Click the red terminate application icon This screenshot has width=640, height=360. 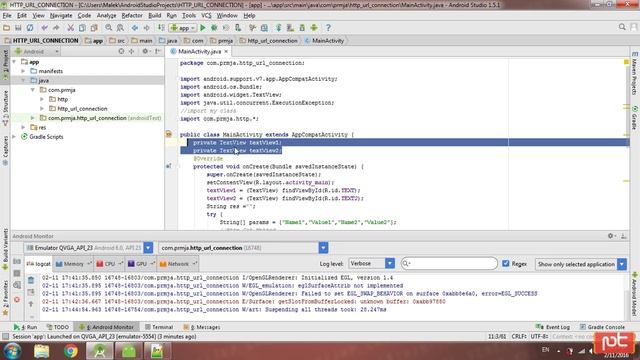point(17,300)
